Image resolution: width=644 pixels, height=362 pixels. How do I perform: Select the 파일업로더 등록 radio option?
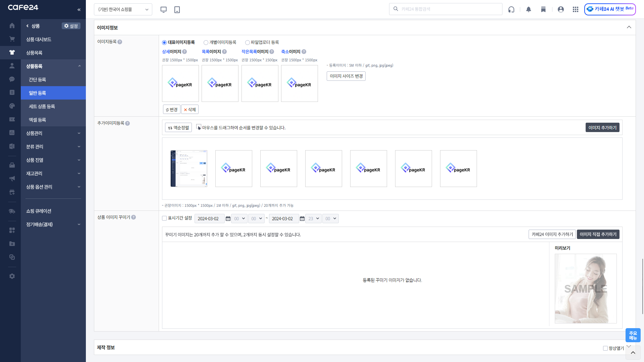tap(248, 43)
